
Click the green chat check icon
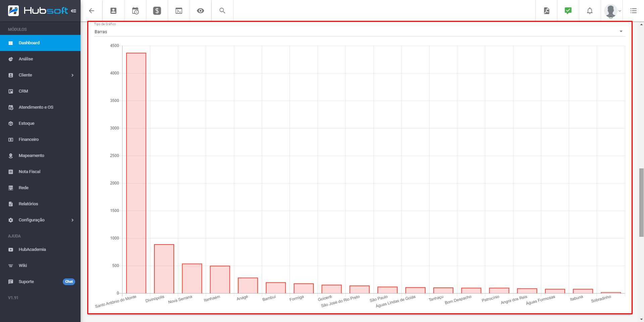point(568,11)
